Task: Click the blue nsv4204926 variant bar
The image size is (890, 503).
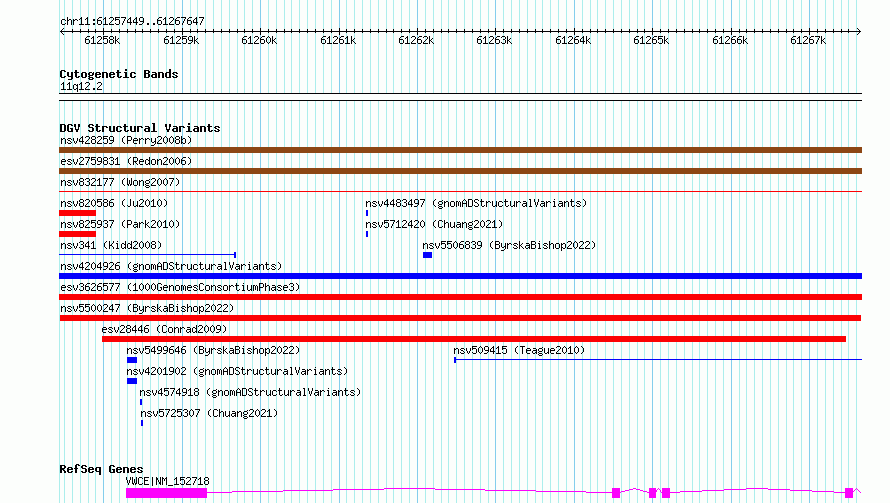Action: [x=460, y=276]
